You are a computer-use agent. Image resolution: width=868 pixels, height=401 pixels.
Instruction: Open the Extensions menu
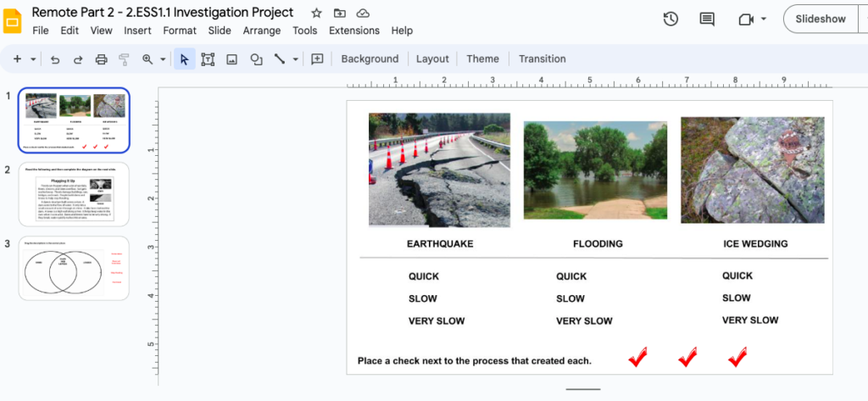[x=354, y=31]
